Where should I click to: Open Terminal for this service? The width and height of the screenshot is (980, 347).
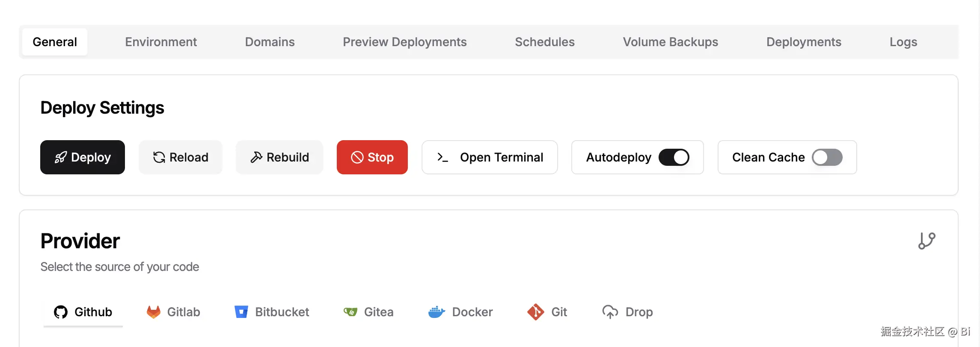490,157
